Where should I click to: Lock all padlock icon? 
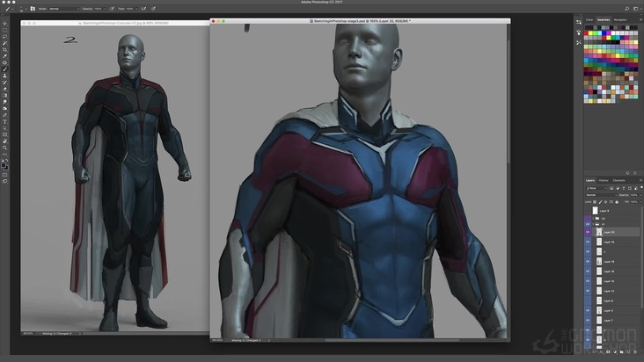[617, 202]
